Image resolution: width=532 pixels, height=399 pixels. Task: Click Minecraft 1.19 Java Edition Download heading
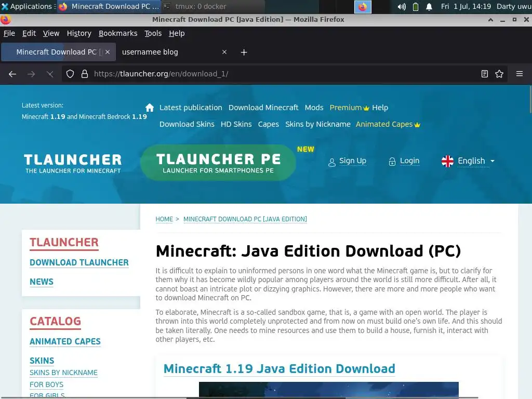coord(279,369)
